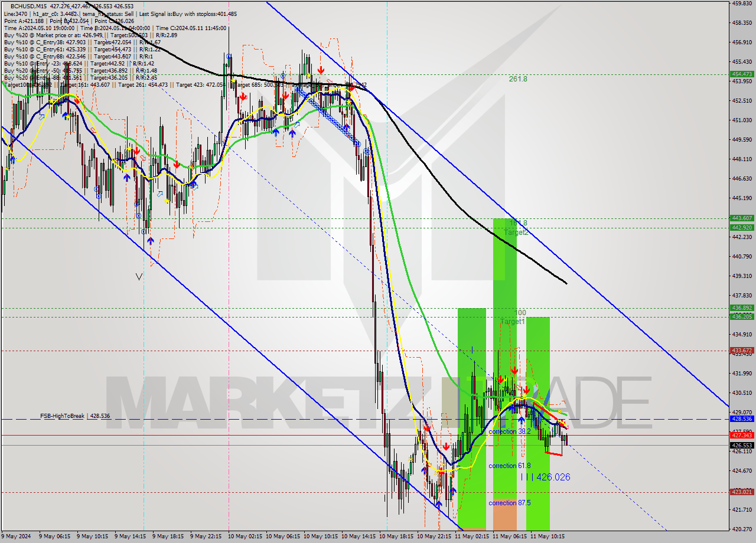Click the 451.030 price axis label
756x543 pixels.
point(742,120)
